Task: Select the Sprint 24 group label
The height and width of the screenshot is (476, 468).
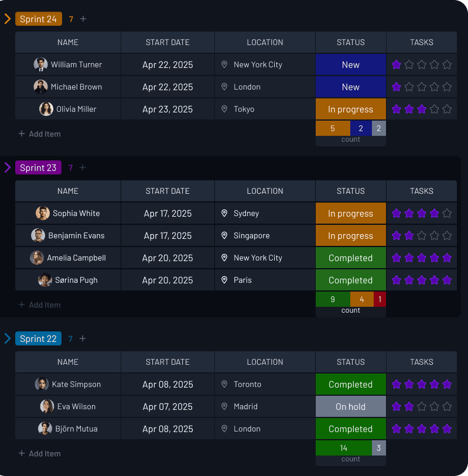Action: pyautogui.click(x=39, y=19)
